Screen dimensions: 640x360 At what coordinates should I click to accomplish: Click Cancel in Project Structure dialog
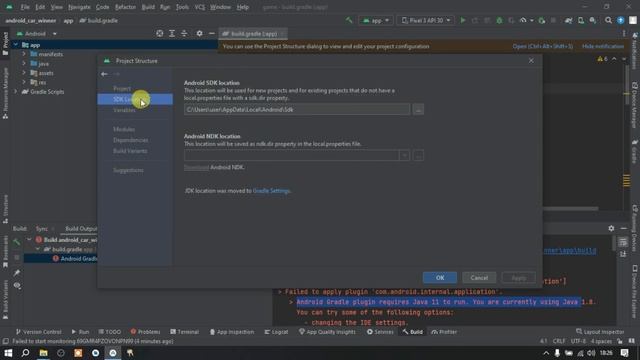(479, 278)
